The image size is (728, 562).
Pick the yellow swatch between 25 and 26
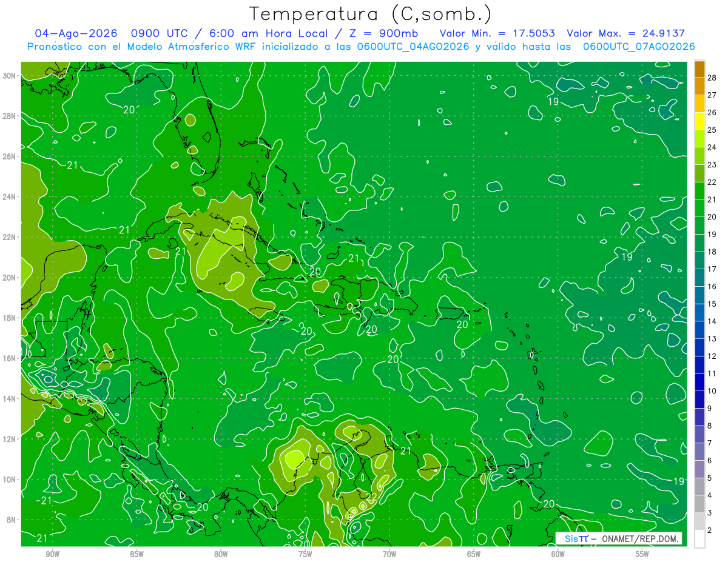[x=699, y=121]
